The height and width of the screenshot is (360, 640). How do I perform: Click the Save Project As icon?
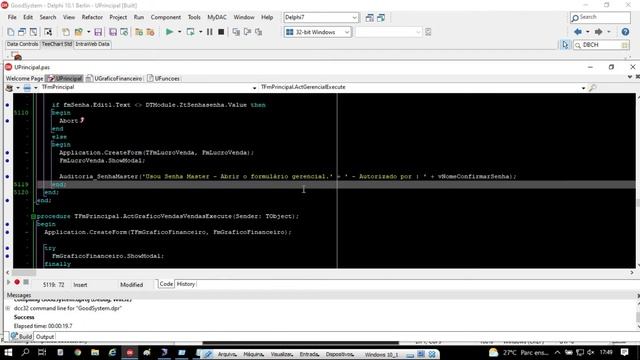click(124, 32)
